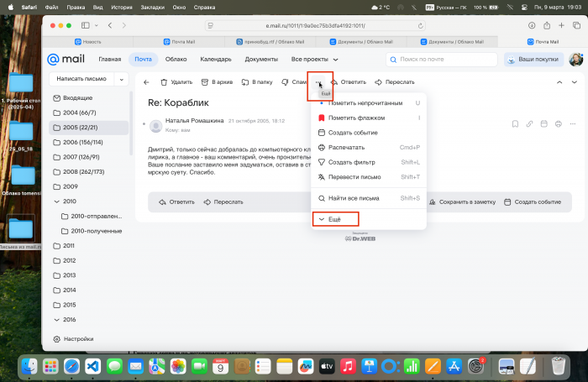The height and width of the screenshot is (382, 588).
Task: Open the В папку move option
Action: pyautogui.click(x=257, y=82)
